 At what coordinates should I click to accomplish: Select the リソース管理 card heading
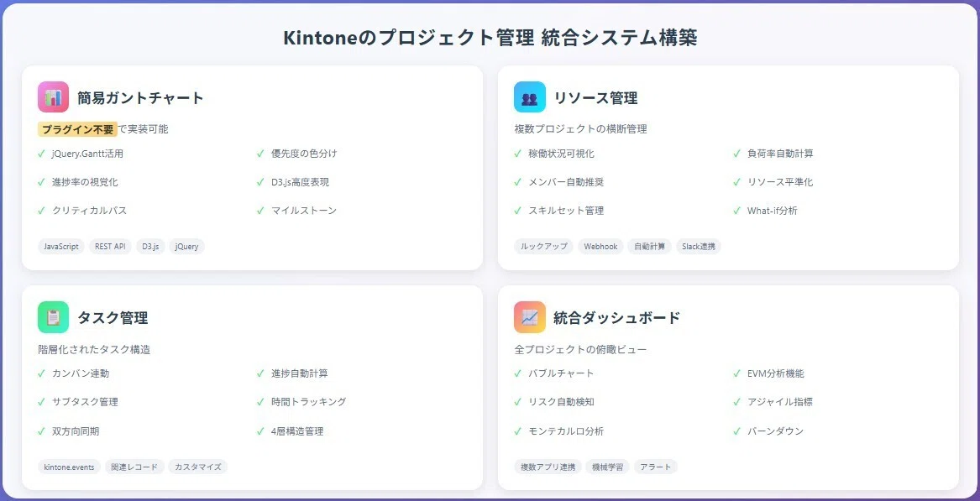595,98
